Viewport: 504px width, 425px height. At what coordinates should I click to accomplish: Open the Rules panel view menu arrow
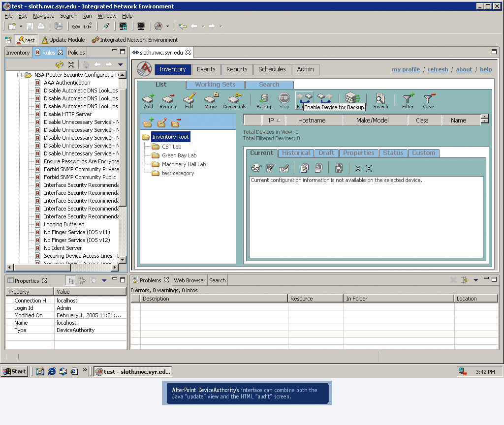click(x=120, y=64)
